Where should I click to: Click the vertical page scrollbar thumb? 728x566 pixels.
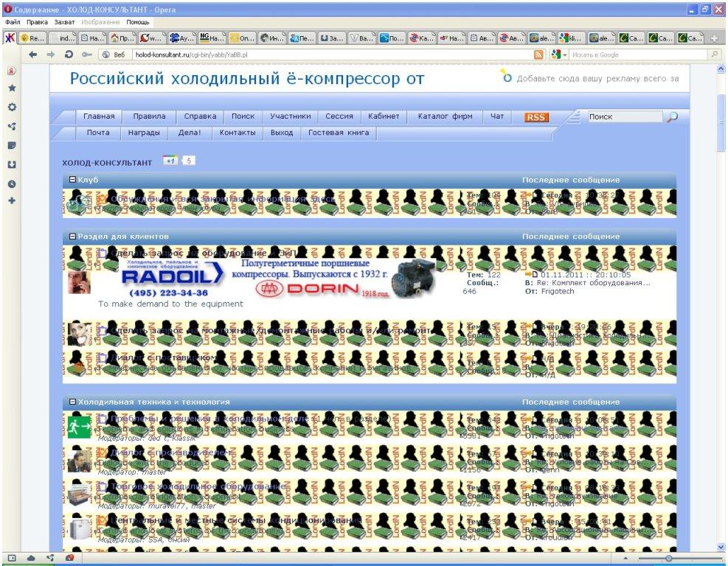coord(721,123)
